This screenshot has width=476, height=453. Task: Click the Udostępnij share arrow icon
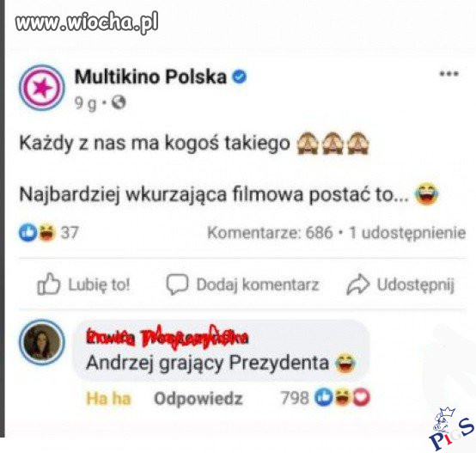click(358, 285)
